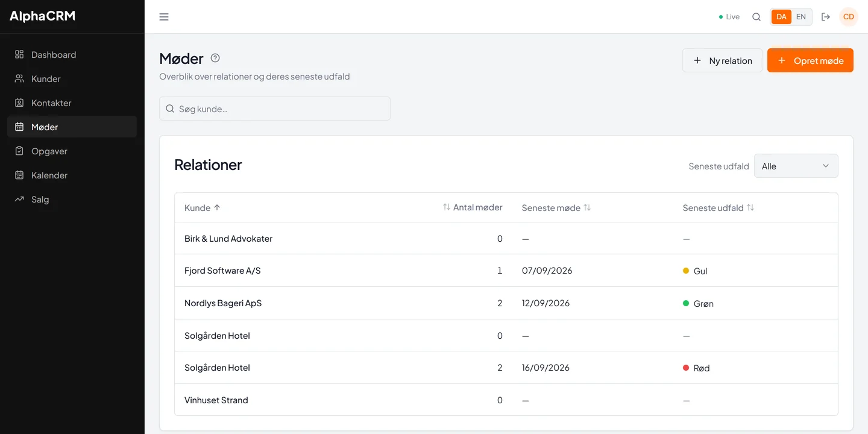This screenshot has height=434, width=868.
Task: Select the Nordlys Bageri ApS row
Action: click(506, 303)
